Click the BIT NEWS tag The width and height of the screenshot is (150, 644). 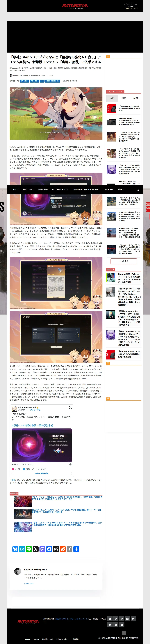tap(25, 81)
